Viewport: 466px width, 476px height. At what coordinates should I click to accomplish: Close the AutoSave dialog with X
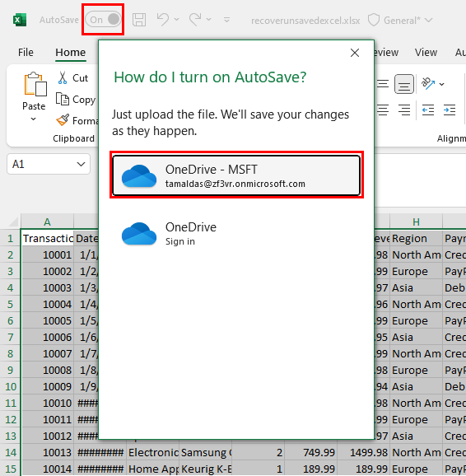coord(355,53)
